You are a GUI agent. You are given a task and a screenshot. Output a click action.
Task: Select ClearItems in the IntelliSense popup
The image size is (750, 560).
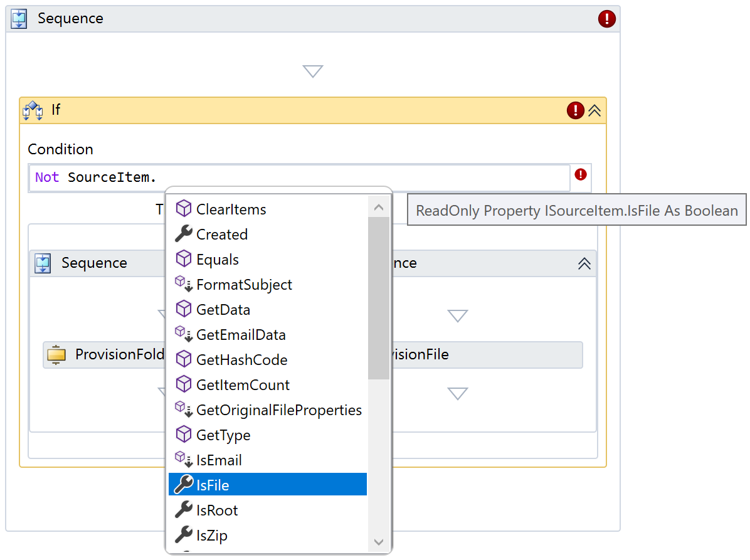(230, 209)
